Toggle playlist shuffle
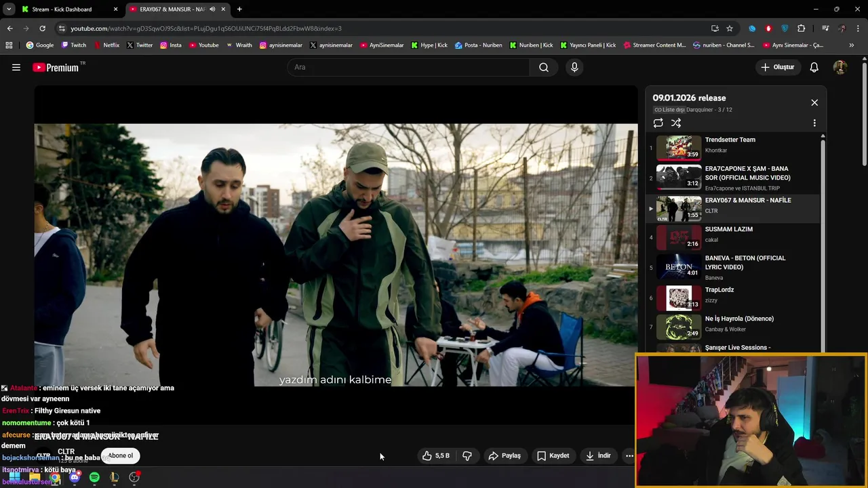Viewport: 868px width, 488px height. tap(676, 123)
